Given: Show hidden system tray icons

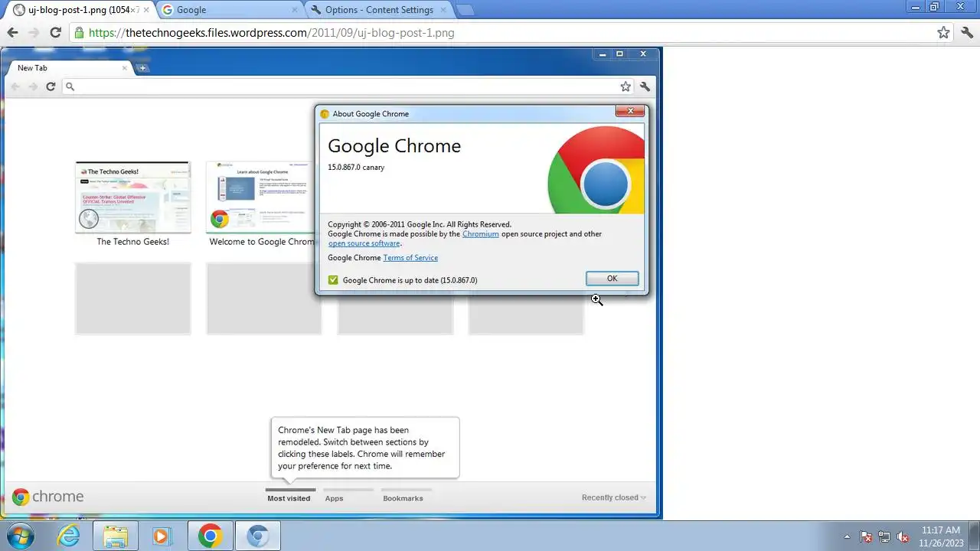Looking at the screenshot, I should (x=847, y=536).
